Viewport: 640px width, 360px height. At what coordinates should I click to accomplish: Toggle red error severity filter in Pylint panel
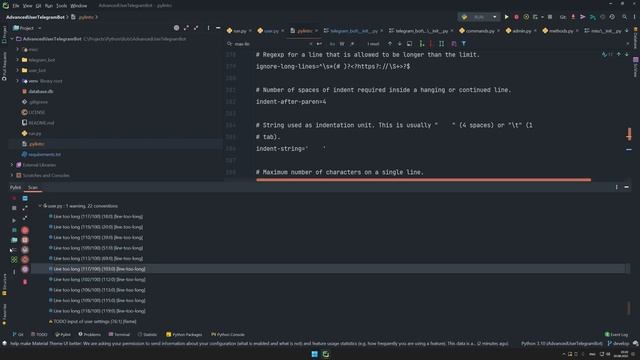25,230
